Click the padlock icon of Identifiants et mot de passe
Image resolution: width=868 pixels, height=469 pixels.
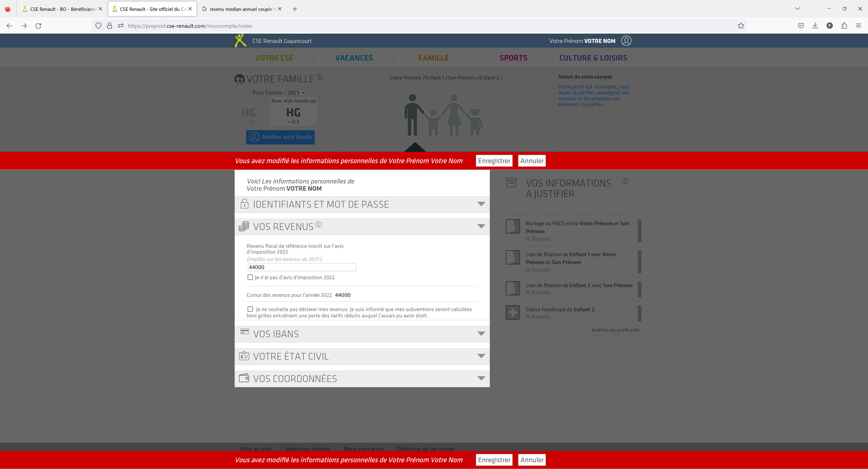[245, 204]
